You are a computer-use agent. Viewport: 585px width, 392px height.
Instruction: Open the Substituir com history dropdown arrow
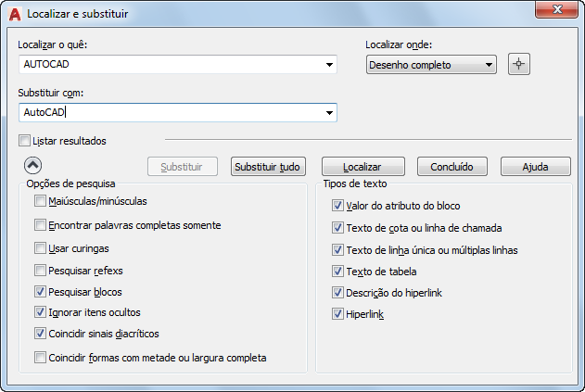329,113
